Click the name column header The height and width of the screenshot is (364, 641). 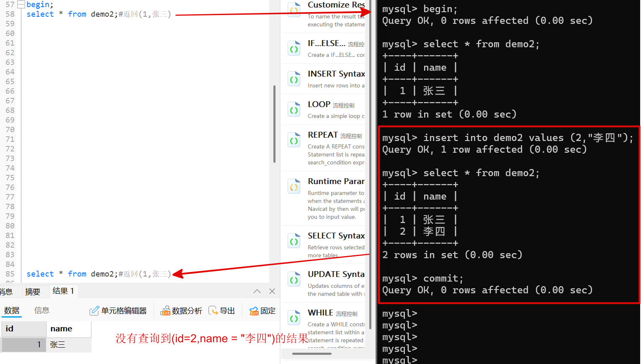(69, 329)
